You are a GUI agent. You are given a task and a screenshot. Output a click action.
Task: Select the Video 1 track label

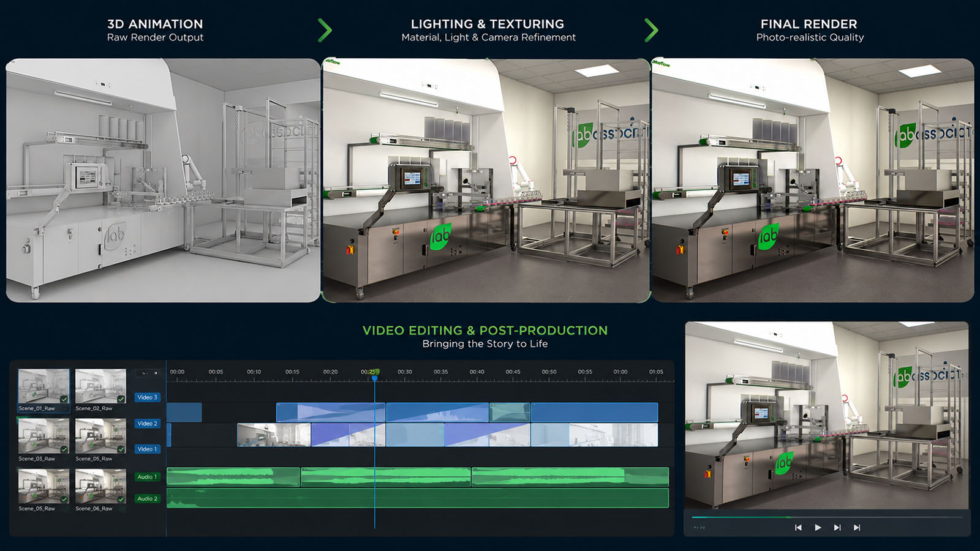pos(148,449)
